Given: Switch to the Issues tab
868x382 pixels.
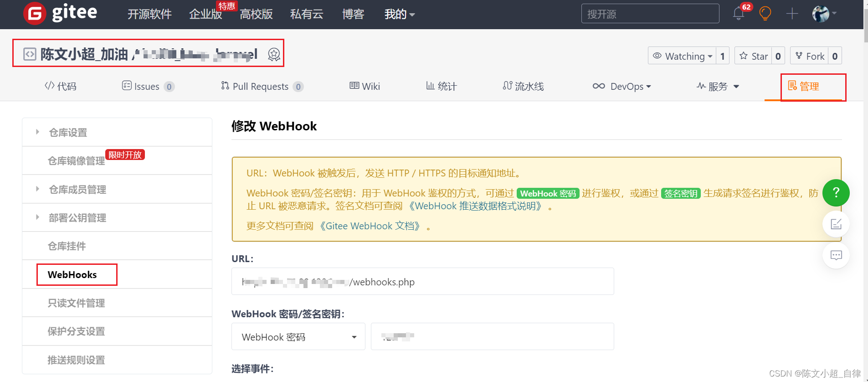Looking at the screenshot, I should pyautogui.click(x=148, y=86).
